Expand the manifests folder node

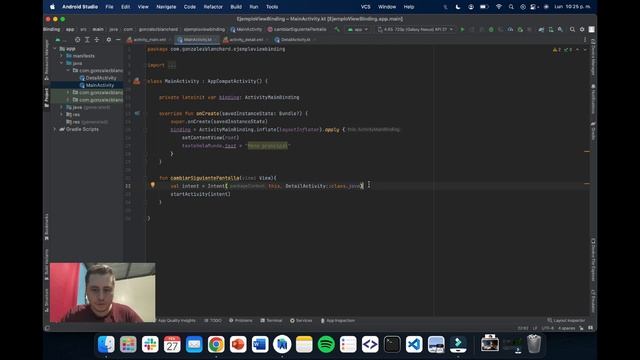[x=62, y=56]
